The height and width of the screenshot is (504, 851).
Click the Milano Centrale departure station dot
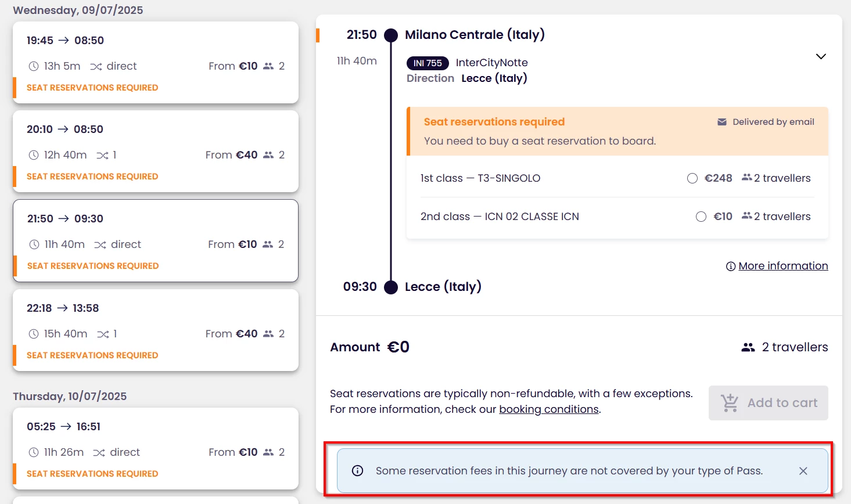pyautogui.click(x=391, y=35)
